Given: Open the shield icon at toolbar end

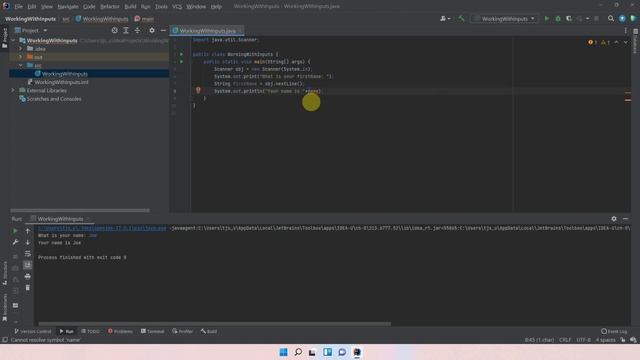Looking at the screenshot, I should 633,18.
